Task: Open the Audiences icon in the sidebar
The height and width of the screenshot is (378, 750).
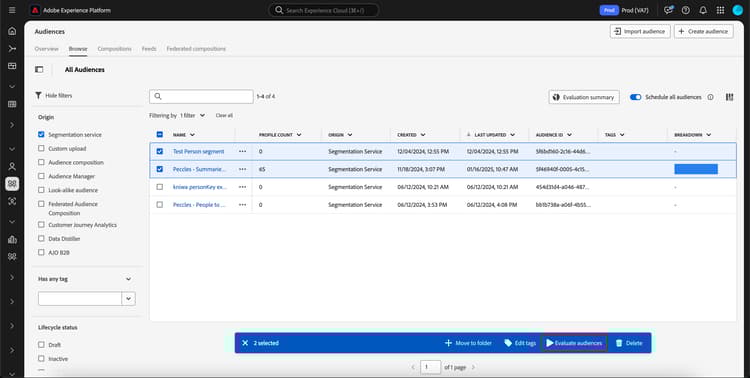Action: pyautogui.click(x=12, y=184)
